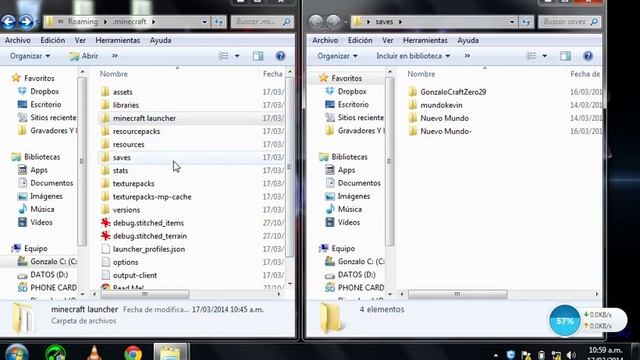Select the options file
640x360 pixels.
point(125,262)
